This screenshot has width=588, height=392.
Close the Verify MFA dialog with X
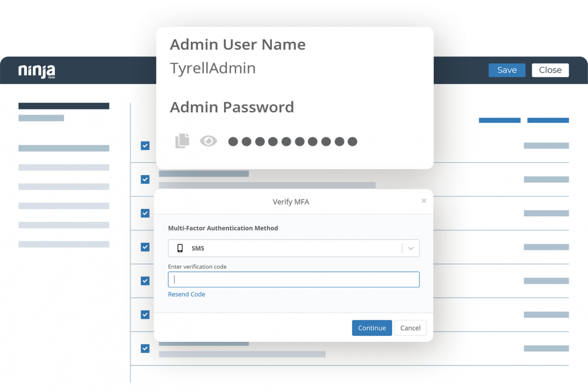coord(424,201)
